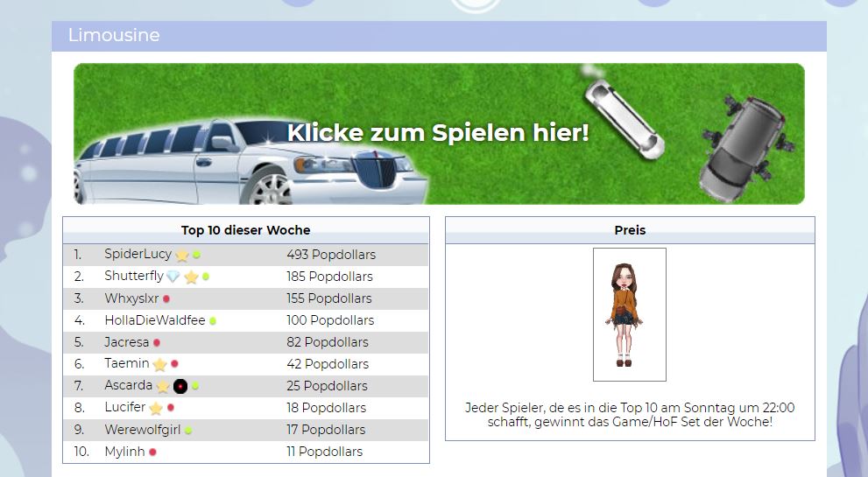Click the top-down white limousine in banner

coord(624,120)
